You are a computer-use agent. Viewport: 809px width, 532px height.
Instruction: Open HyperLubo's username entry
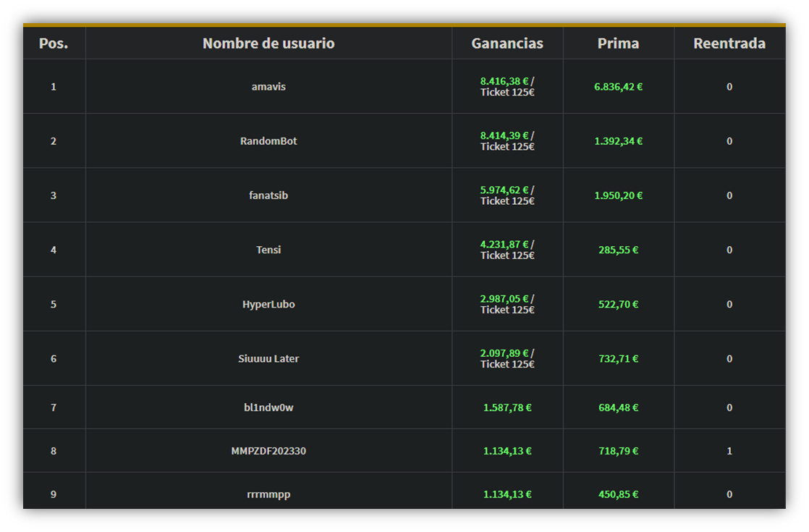pyautogui.click(x=268, y=304)
